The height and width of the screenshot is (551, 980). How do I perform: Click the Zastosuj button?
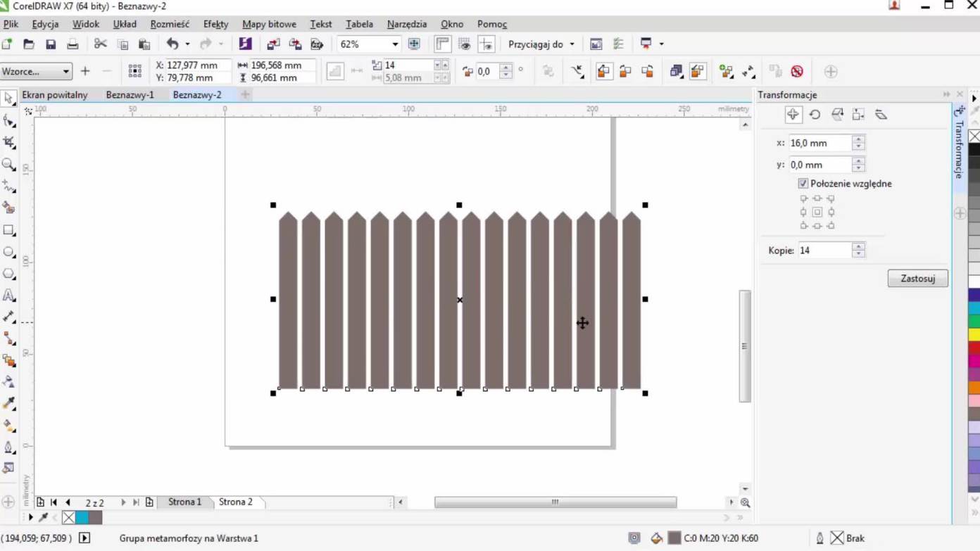(917, 279)
